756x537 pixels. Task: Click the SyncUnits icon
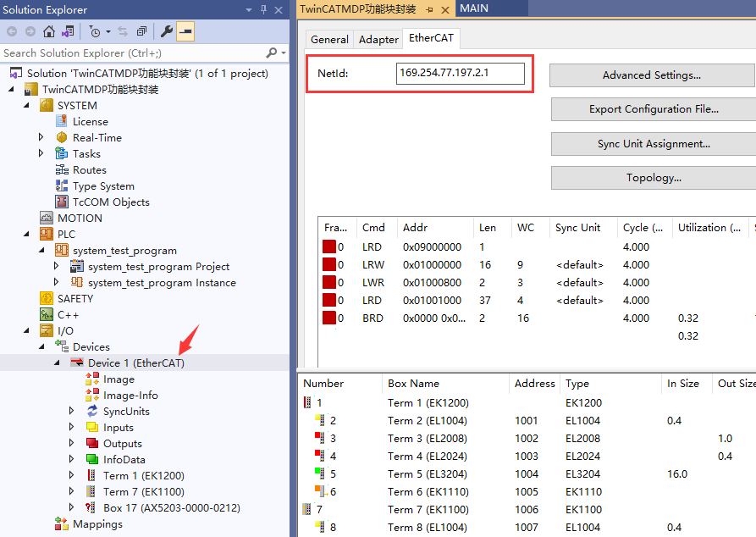[92, 411]
